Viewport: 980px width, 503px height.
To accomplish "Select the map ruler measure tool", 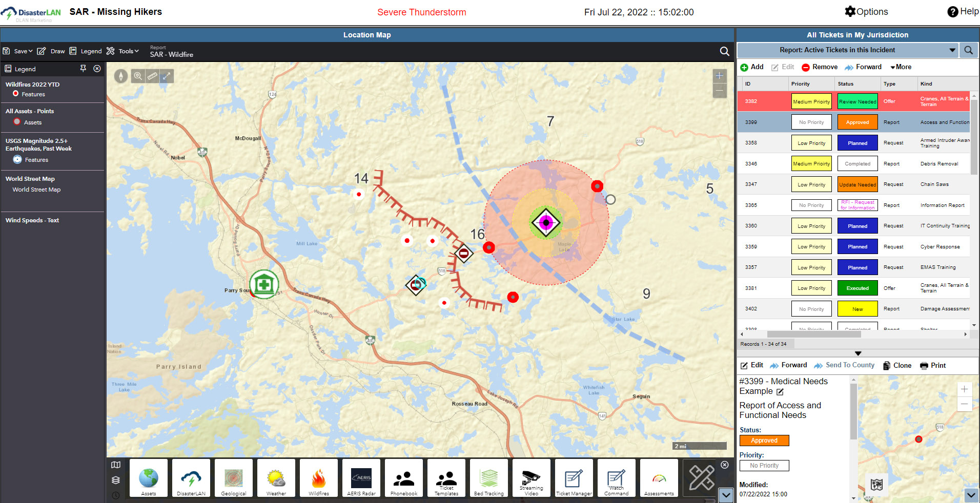I will tap(152, 76).
